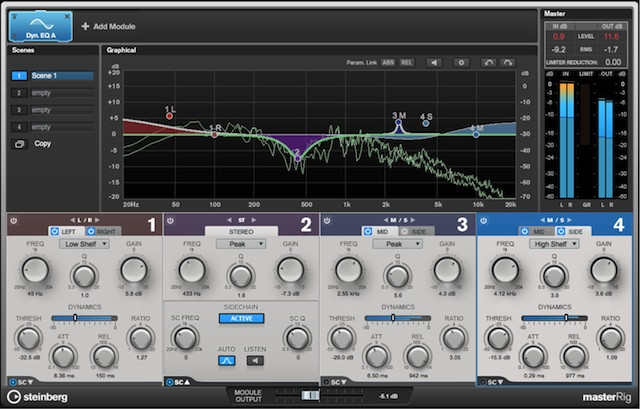Switch to band 3 SIDE tab
This screenshot has width=640, height=409.
(x=416, y=231)
